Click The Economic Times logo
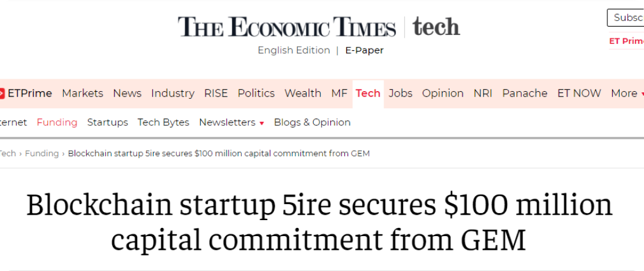644x271 pixels. (x=287, y=27)
